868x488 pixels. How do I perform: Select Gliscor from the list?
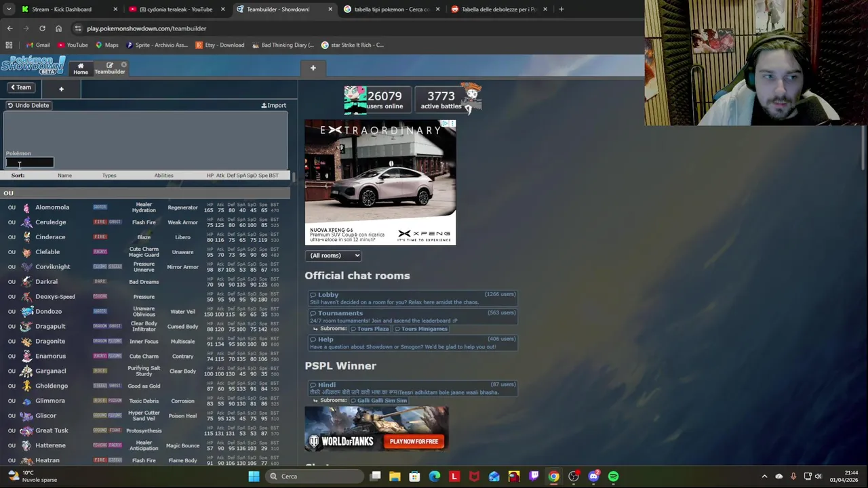pos(145,416)
